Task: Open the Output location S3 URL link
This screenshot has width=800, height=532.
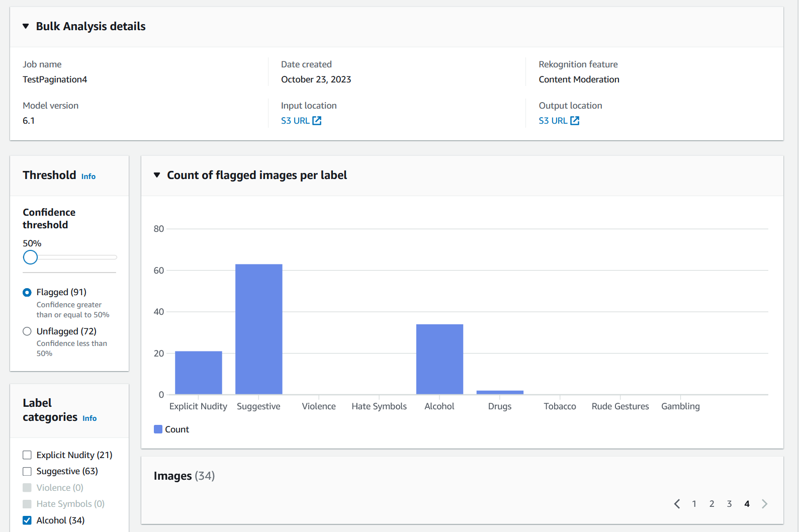Action: [x=553, y=121]
